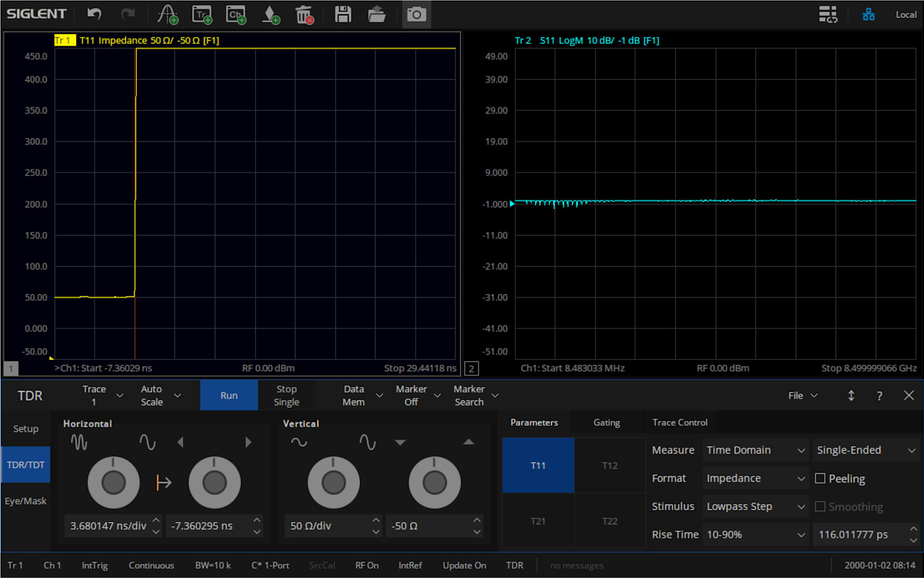Image resolution: width=924 pixels, height=578 pixels.
Task: Toggle Update On in the status bar
Action: point(464,565)
